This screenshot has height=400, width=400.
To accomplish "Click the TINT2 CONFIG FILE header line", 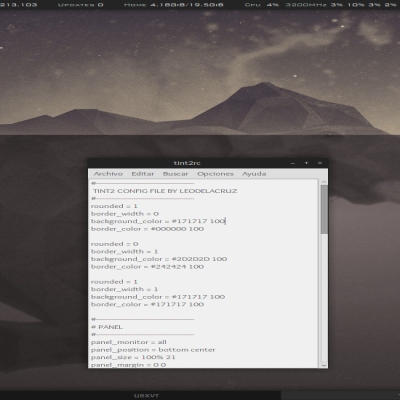I will (x=165, y=191).
